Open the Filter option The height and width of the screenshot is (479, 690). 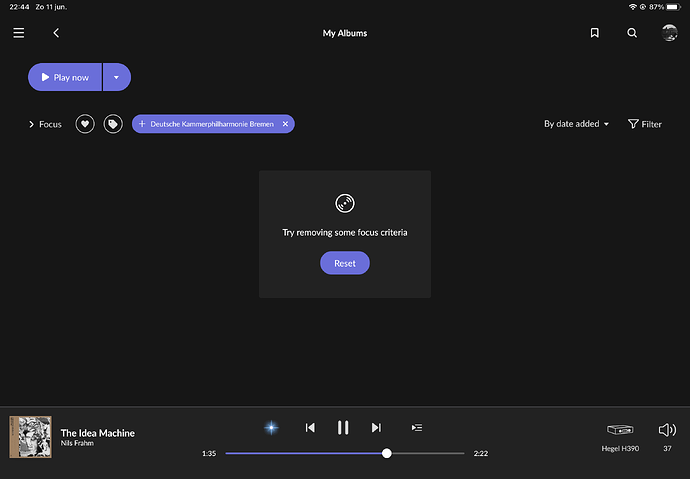644,124
